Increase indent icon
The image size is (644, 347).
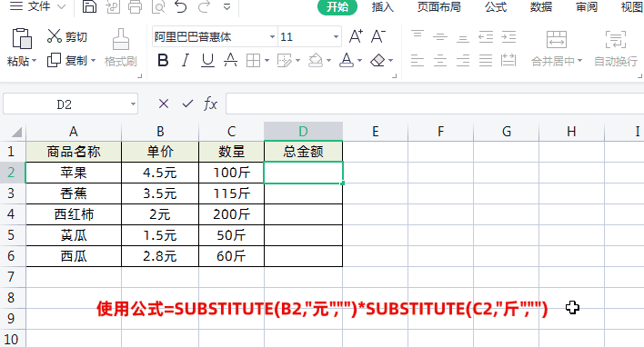(508, 37)
